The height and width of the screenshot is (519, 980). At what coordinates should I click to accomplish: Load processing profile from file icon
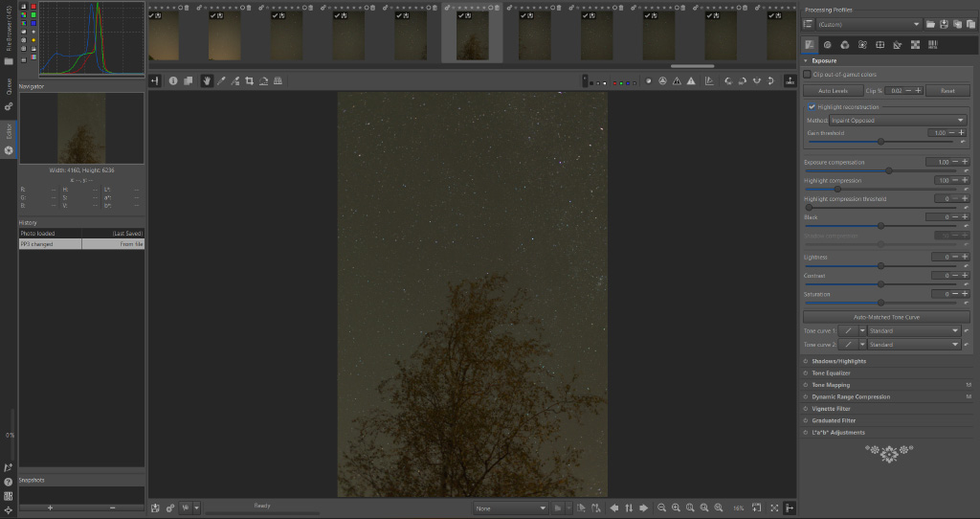click(930, 24)
